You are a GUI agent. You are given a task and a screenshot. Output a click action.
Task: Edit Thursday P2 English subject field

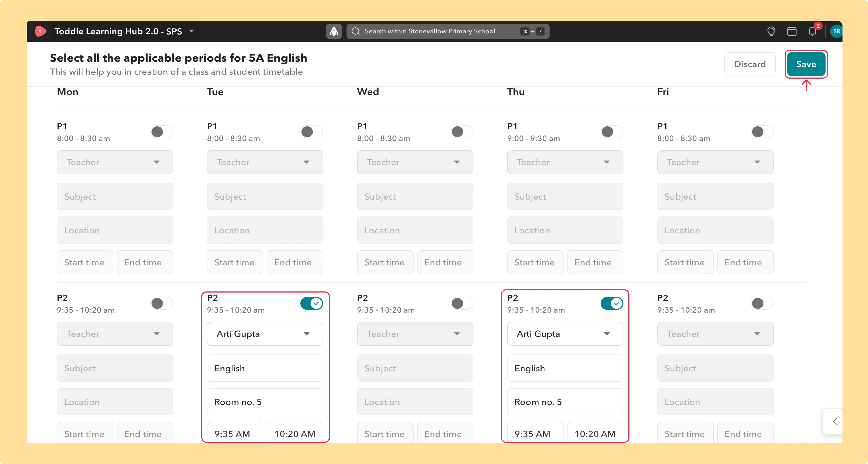(x=565, y=368)
